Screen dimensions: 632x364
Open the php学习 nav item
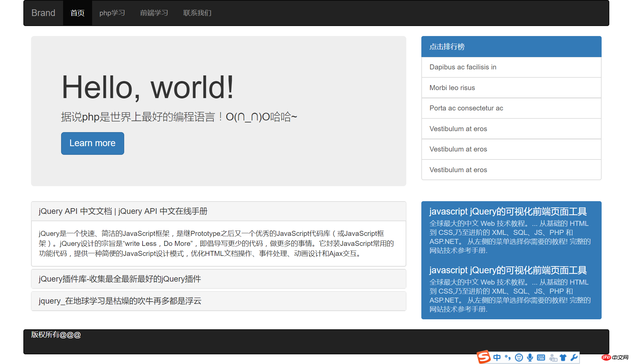coord(112,13)
